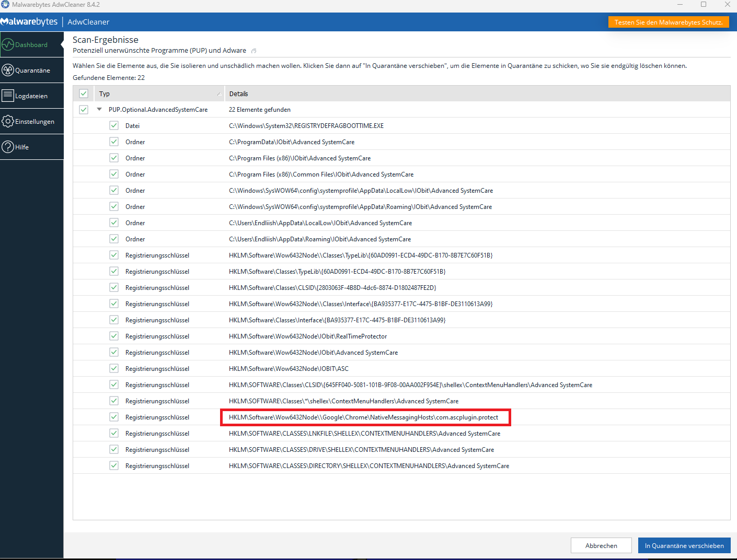Click the Dashboard pulse icon
The height and width of the screenshot is (560, 737).
click(x=8, y=44)
